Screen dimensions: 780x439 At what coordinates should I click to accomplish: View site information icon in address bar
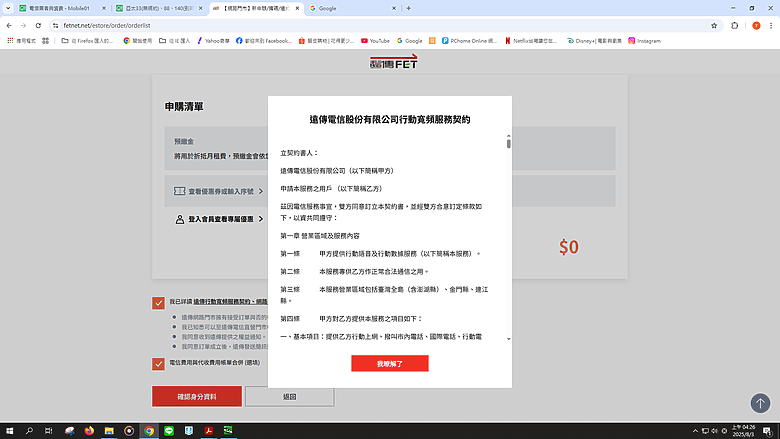click(x=55, y=25)
